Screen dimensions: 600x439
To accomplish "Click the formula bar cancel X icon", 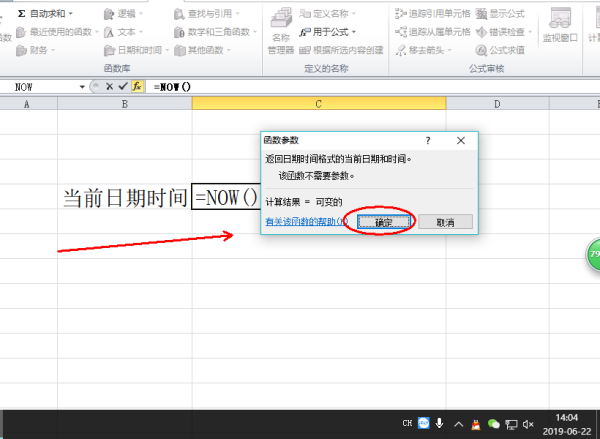I will point(108,87).
